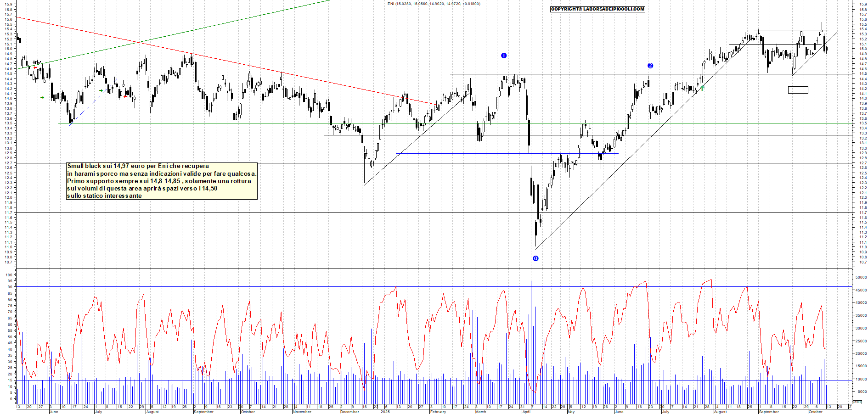Click the ENI price header text
868x414 pixels.
click(x=434, y=4)
